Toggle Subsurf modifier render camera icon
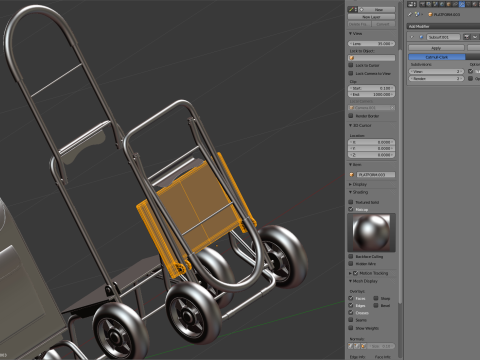 467,37
